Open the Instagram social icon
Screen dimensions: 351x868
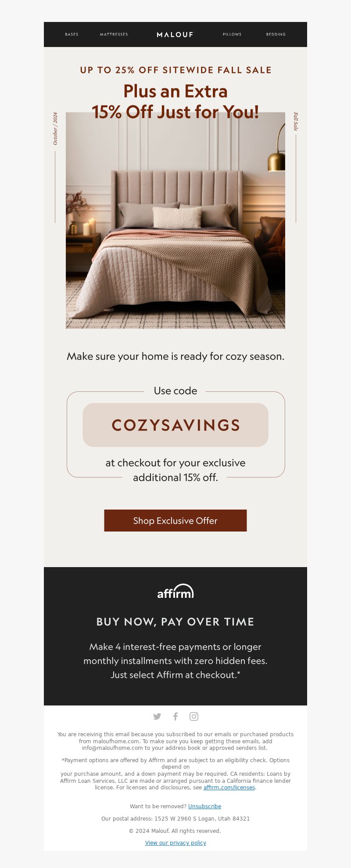click(194, 716)
